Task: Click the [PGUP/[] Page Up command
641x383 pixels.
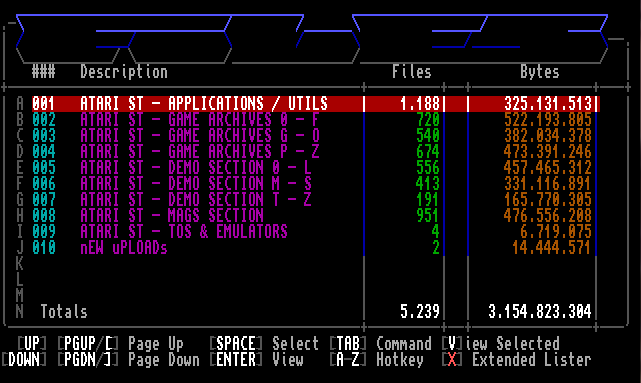Action: pyautogui.click(x=121, y=344)
